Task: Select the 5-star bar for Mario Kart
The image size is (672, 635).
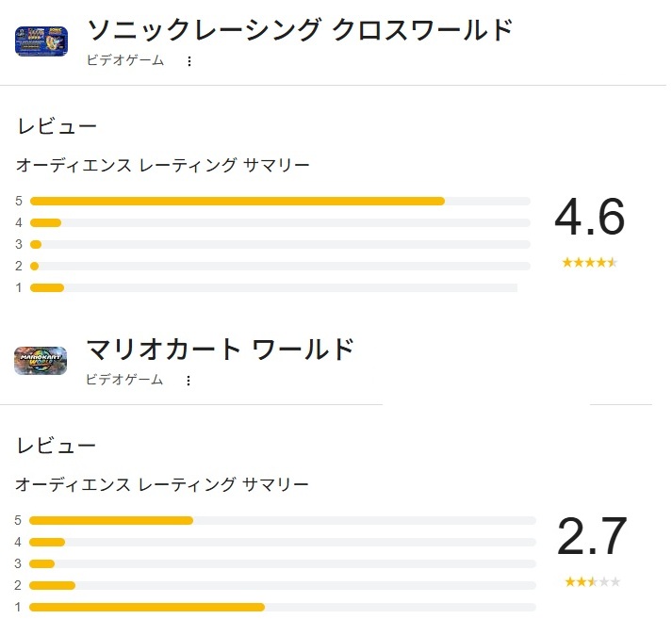Action: (282, 520)
